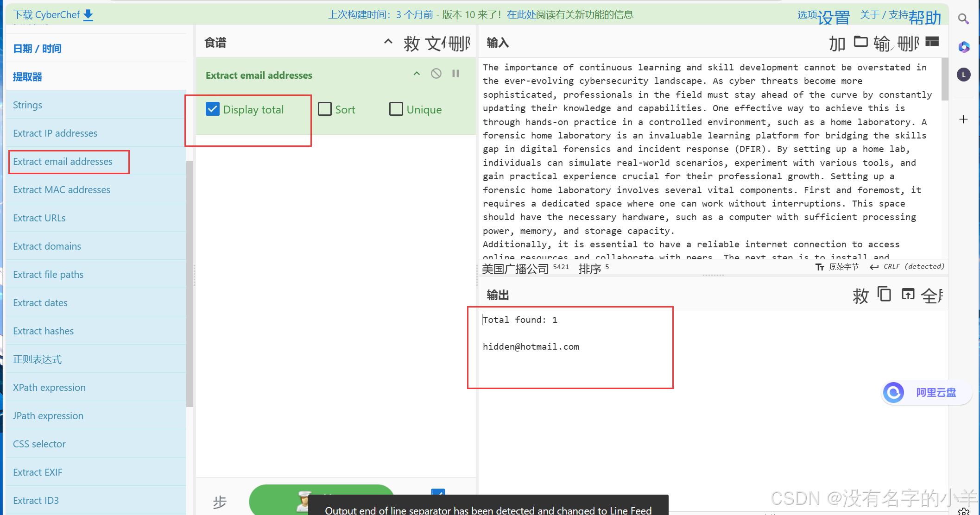The height and width of the screenshot is (515, 980).
Task: Set breakpoint on Extract email addresses
Action: pos(455,74)
